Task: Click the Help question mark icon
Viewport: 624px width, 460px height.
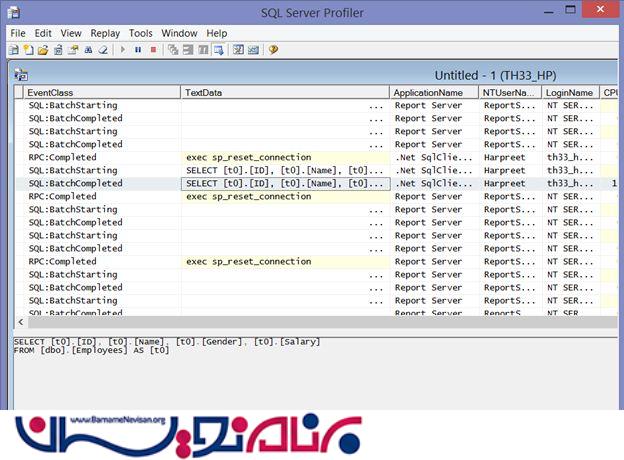Action: [x=273, y=49]
